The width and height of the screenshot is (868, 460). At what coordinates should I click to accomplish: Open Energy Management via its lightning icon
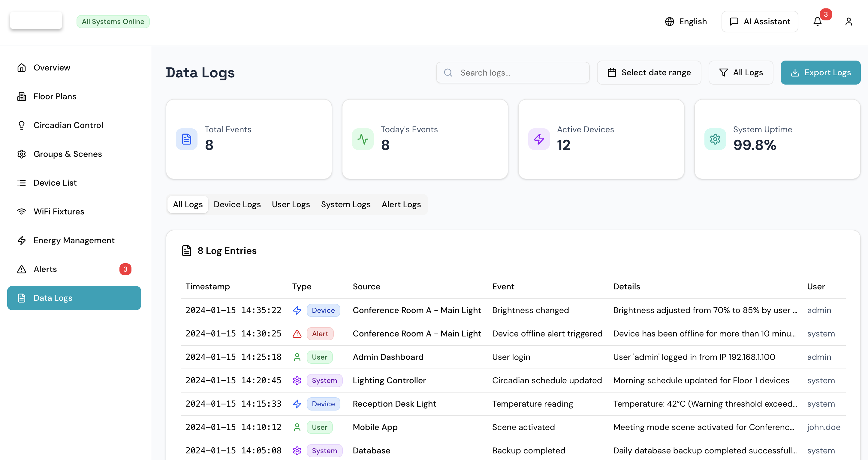click(22, 240)
